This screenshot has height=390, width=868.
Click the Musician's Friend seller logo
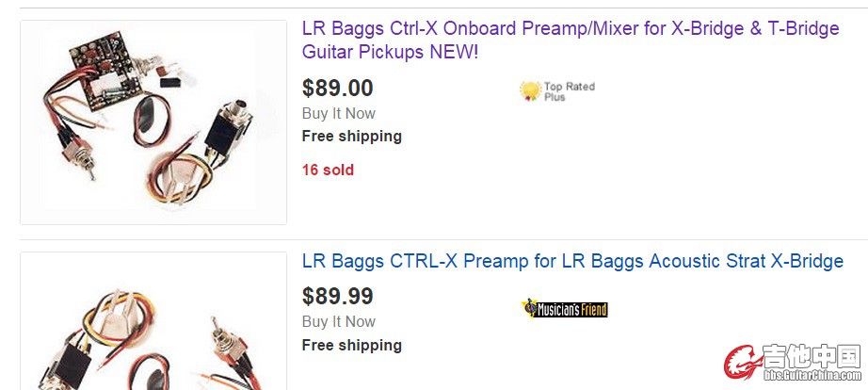tap(564, 309)
